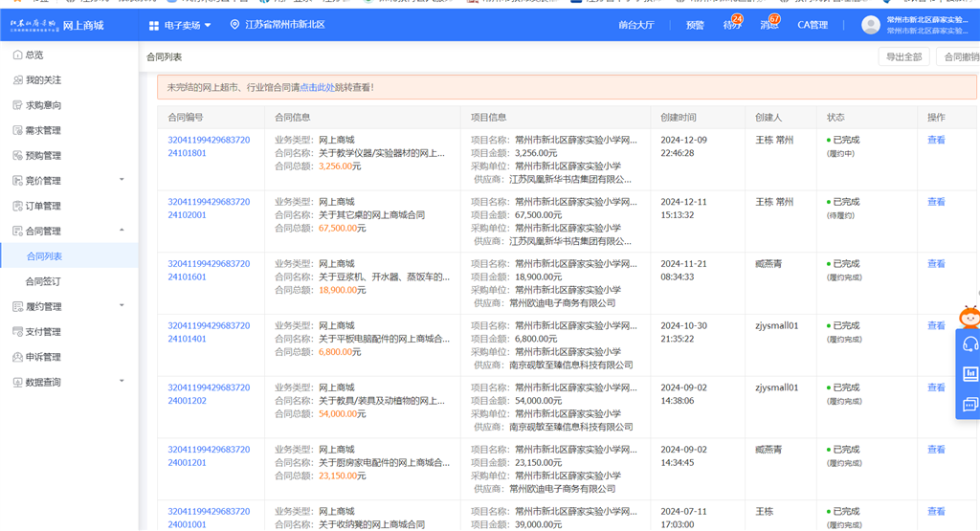This screenshot has height=531, width=980.
Task: Open contract number ending 24101801
Action: click(209, 146)
